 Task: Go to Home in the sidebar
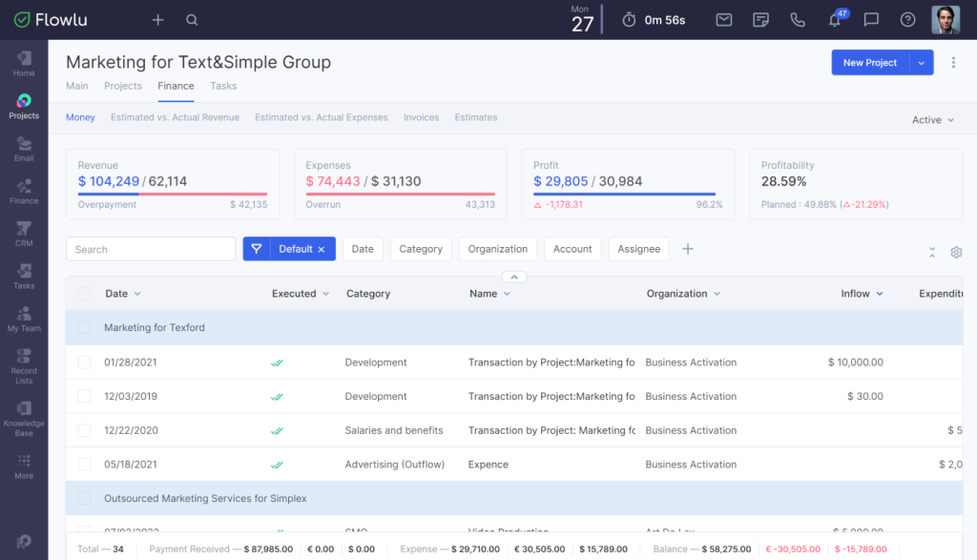[x=24, y=64]
